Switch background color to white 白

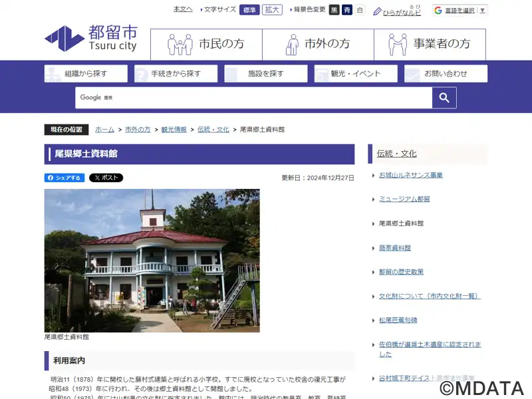coord(360,10)
